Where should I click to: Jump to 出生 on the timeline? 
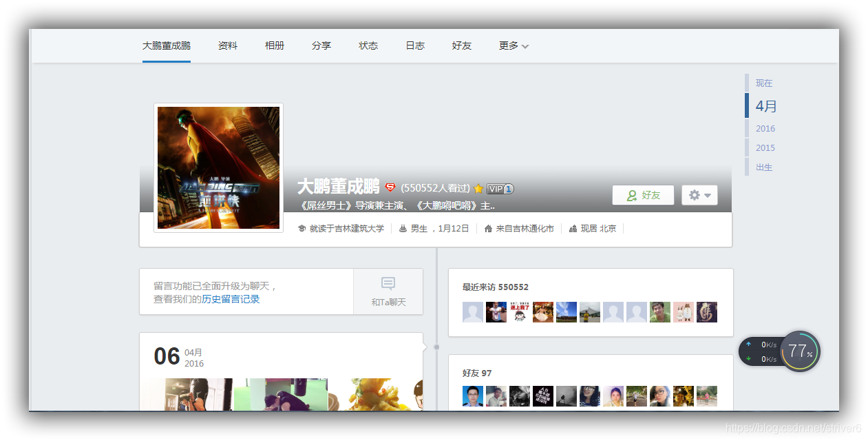pos(764,167)
